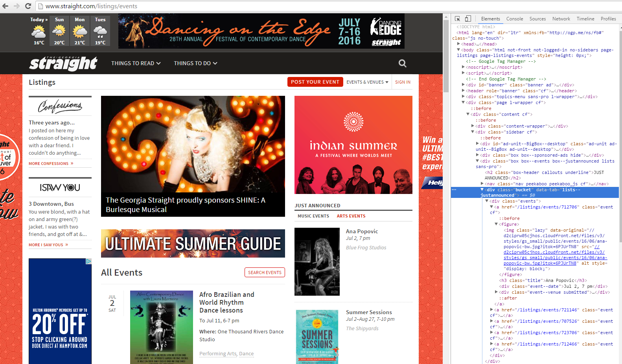Click the Hilton 20% Off advertisement

tap(60, 311)
